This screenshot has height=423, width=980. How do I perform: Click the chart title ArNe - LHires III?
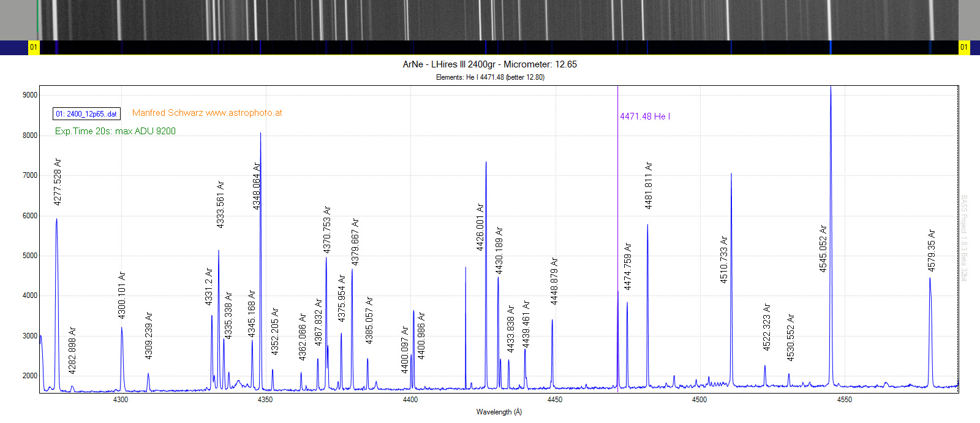(490, 64)
